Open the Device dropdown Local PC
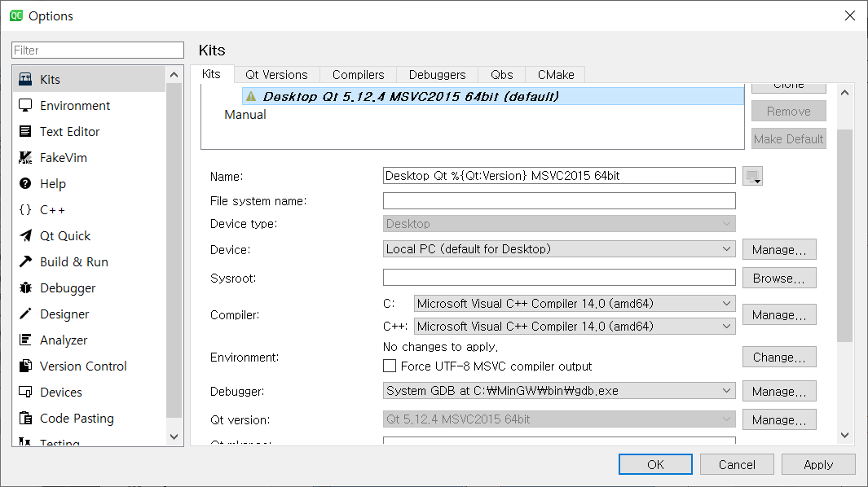The height and width of the screenshot is (487, 868). (559, 249)
